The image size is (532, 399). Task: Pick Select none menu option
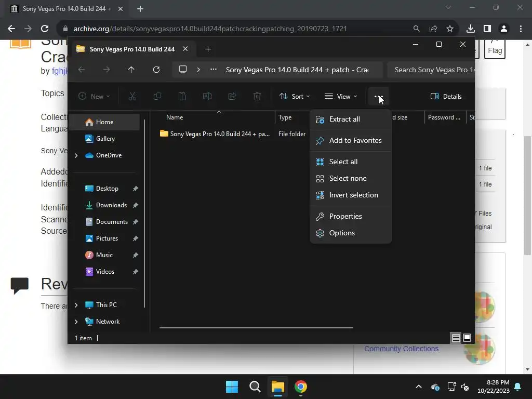[x=351, y=179]
